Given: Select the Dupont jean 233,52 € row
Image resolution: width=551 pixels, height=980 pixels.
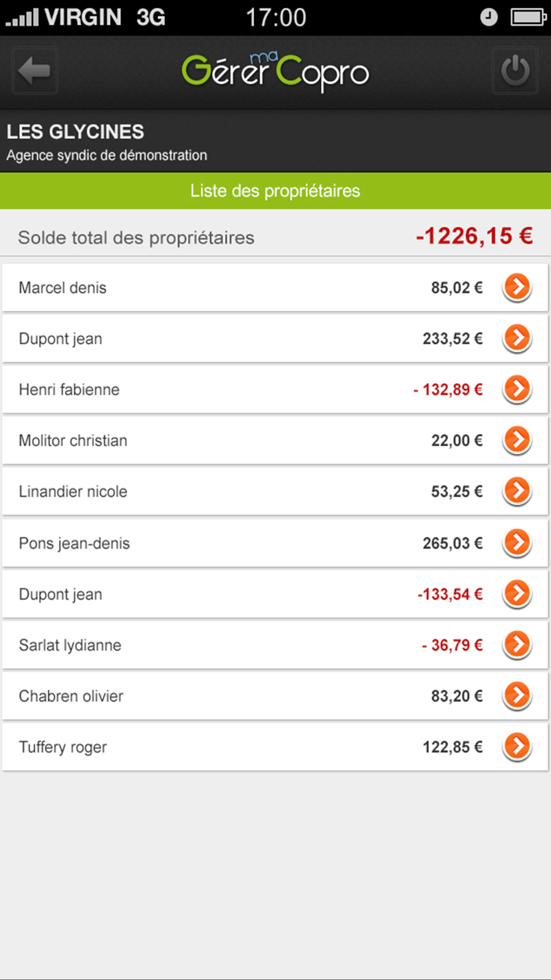Looking at the screenshot, I should tap(275, 338).
